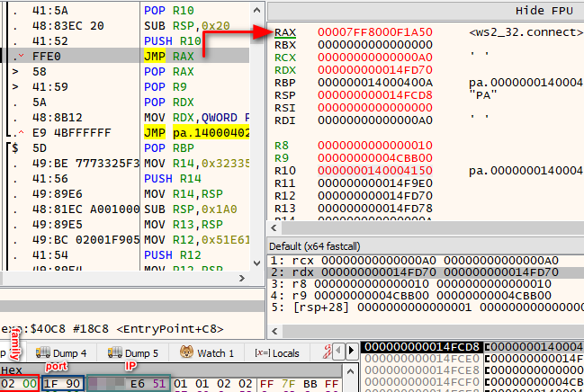Click the R8 register value
This screenshot has width=584, height=392.
(375, 145)
